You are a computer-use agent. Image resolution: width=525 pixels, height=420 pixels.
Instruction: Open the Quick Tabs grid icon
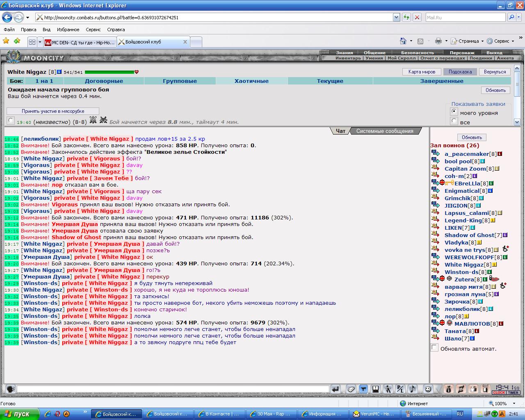click(x=32, y=42)
